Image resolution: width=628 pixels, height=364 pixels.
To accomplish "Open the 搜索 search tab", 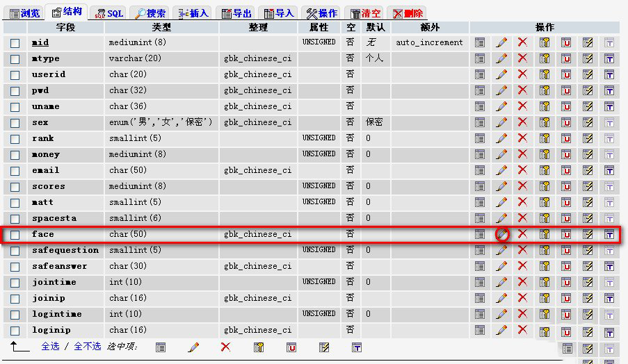I will point(150,13).
